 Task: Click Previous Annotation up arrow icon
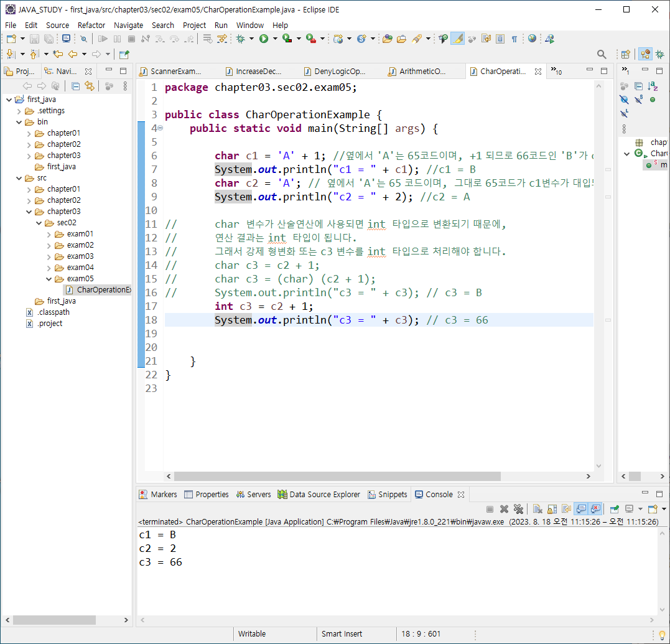pyautogui.click(x=35, y=54)
